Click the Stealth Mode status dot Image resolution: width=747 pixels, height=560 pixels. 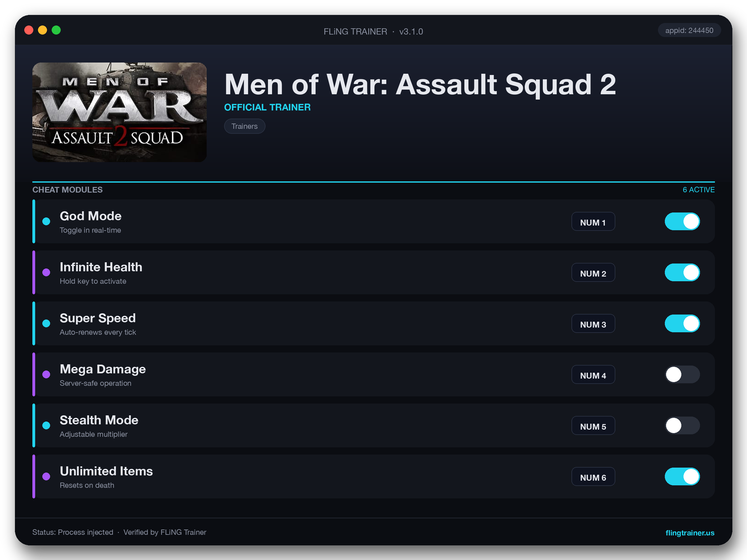point(46,425)
